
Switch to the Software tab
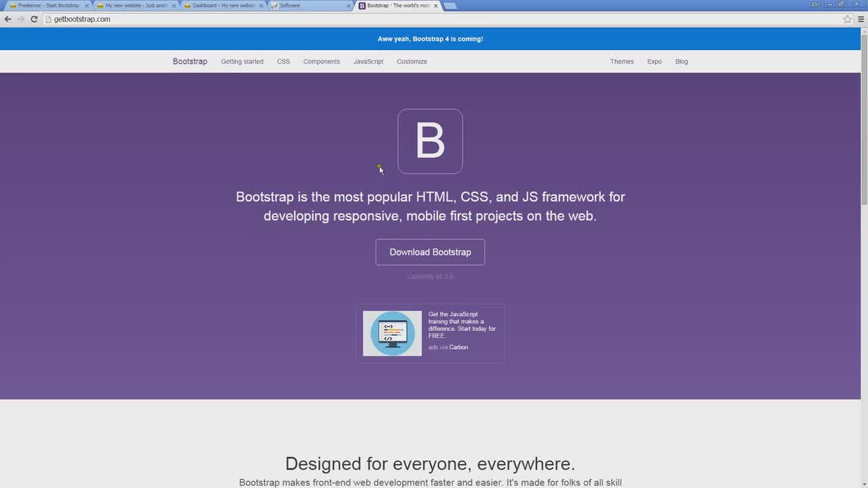point(310,5)
